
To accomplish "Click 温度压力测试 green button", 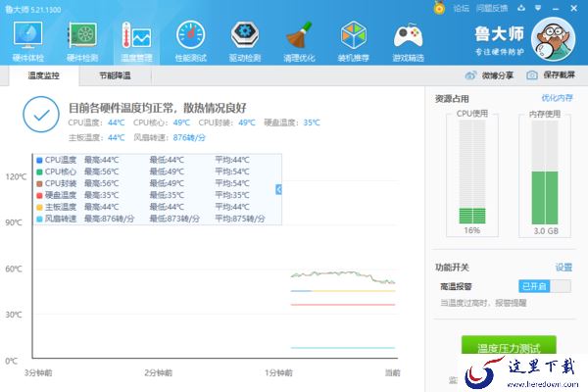I will 509,345.
